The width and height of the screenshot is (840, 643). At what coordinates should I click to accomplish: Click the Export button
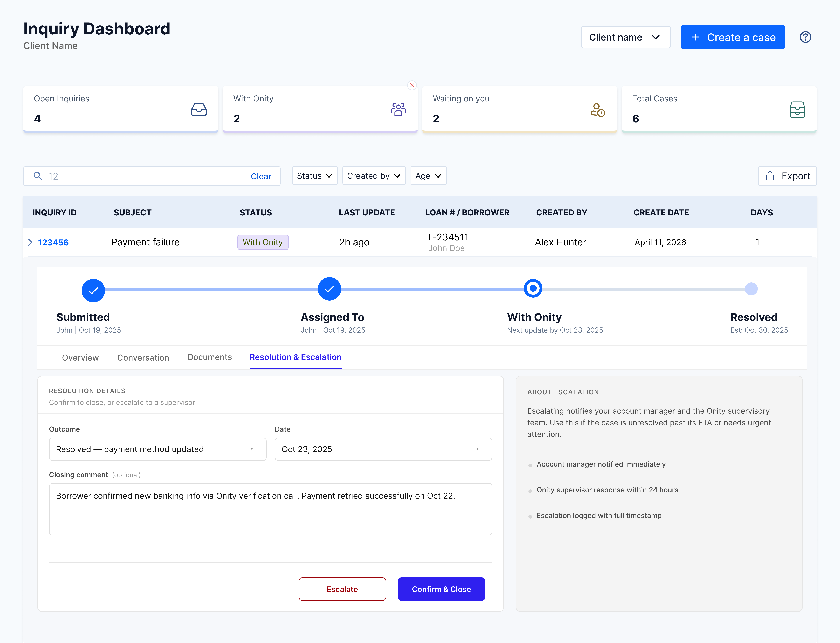(787, 176)
